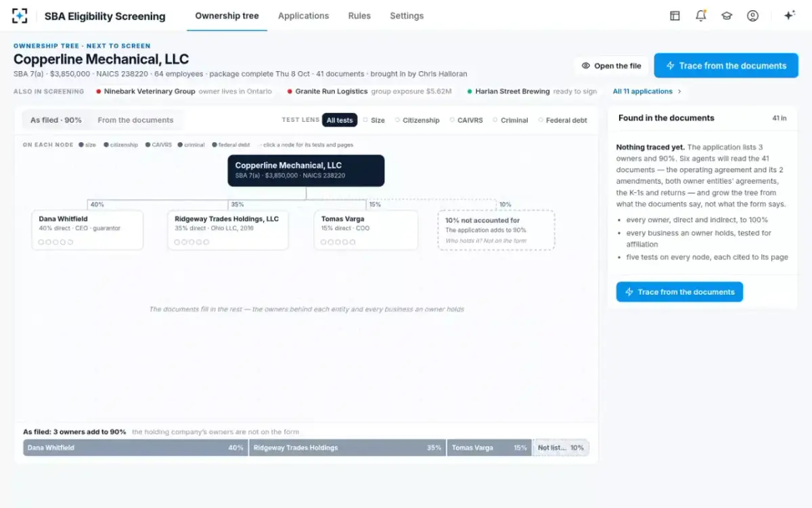Select the Federal debt test lens
The width and height of the screenshot is (812, 508).
(x=562, y=120)
